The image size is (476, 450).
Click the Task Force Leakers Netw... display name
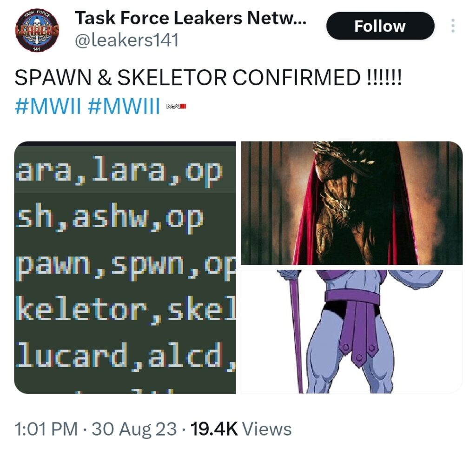pos(191,18)
